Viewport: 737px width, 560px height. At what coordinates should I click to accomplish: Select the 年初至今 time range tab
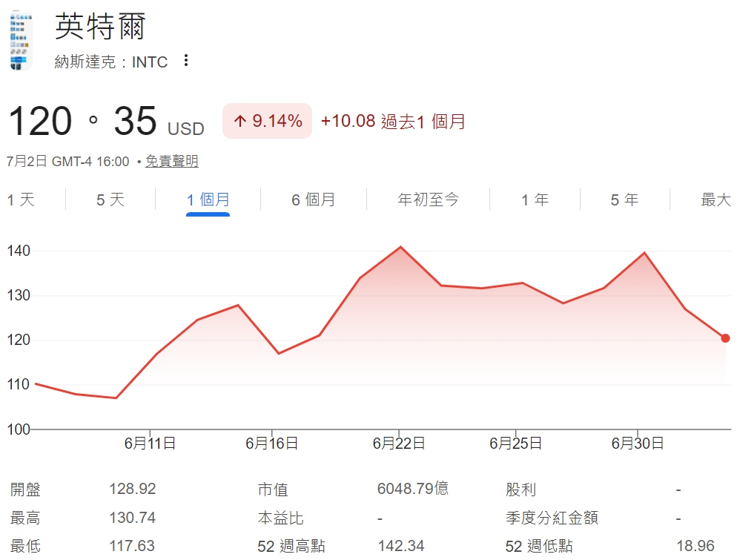coord(428,200)
